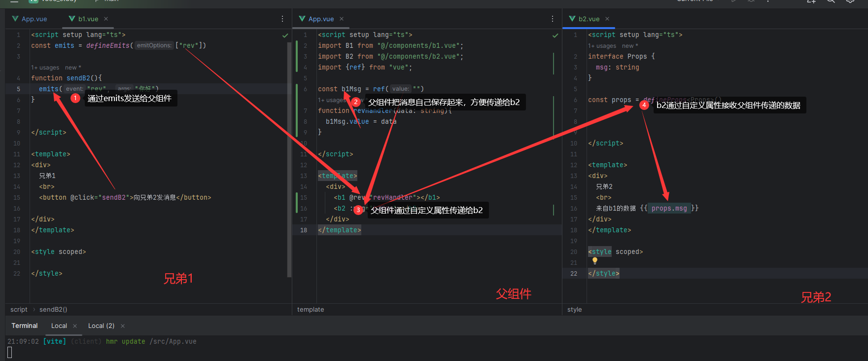
Task: Click the yellow lightbulb quick-fix icon in b2.vue
Action: (595, 261)
